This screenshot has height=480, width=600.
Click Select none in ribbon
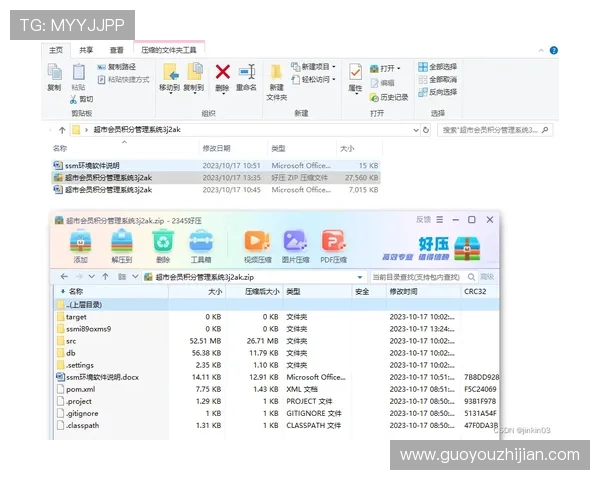(438, 80)
